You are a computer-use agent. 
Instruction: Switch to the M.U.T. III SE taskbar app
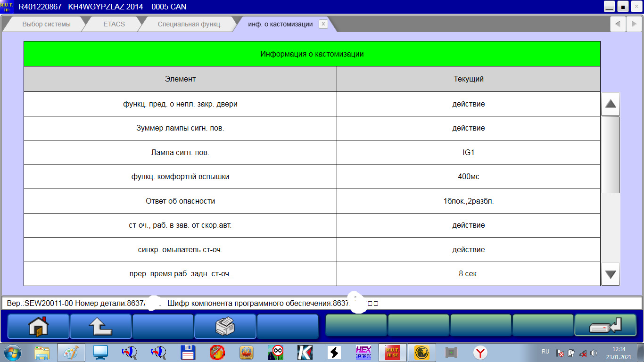coord(392,352)
